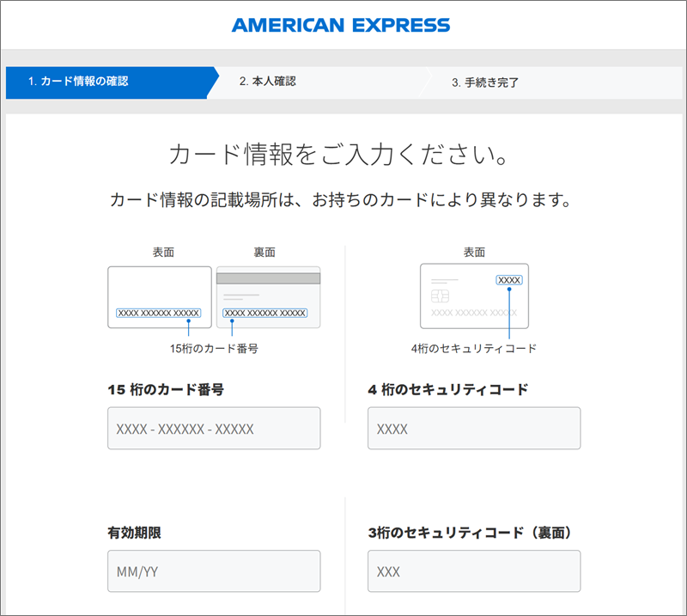Click the heading カード情報をご入力ください。

(339, 154)
